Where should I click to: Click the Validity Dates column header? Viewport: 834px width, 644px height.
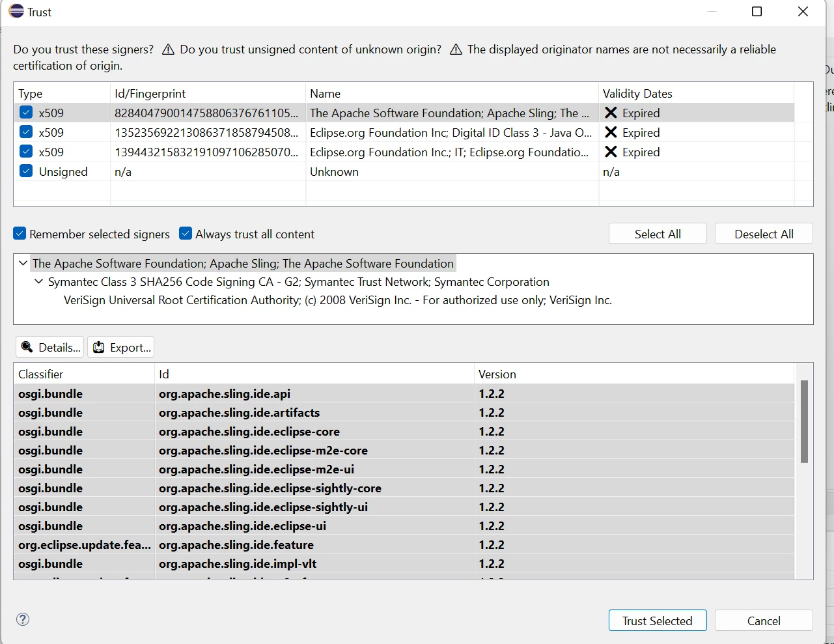coord(696,93)
